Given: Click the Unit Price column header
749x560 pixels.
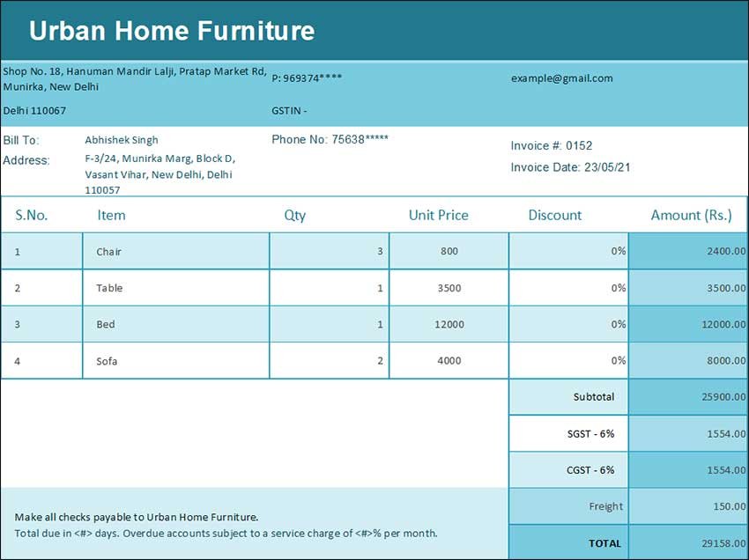Looking at the screenshot, I should 438,215.
